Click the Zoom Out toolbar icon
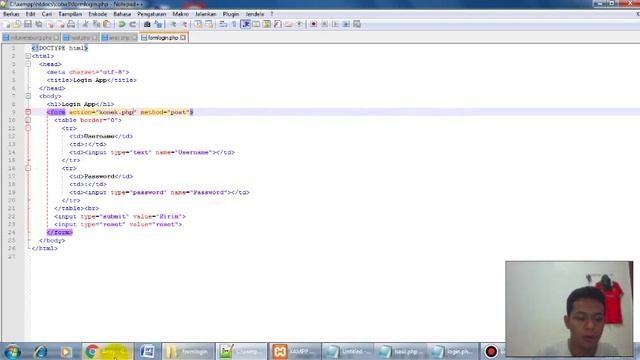Image resolution: width=640 pixels, height=360 pixels. click(184, 24)
